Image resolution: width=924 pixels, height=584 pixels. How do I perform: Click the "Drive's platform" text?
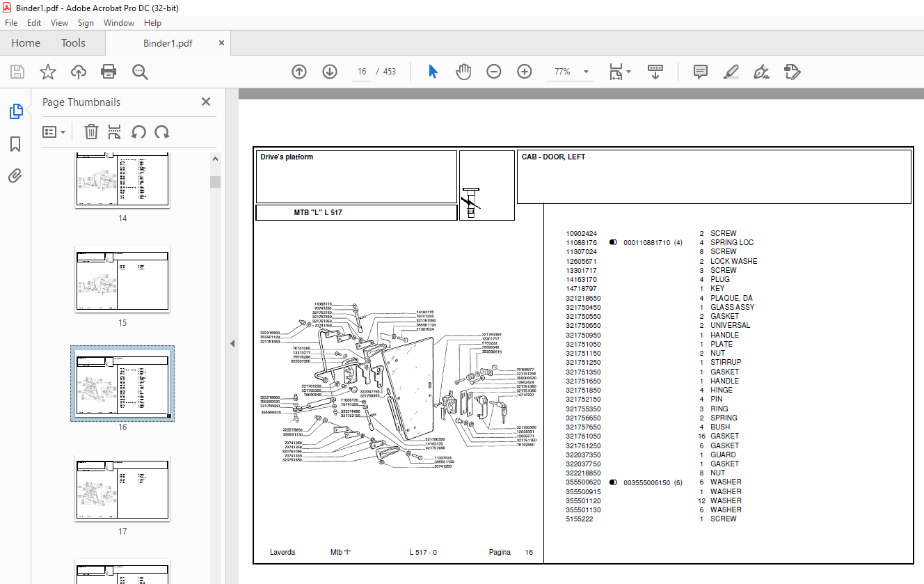tap(287, 157)
